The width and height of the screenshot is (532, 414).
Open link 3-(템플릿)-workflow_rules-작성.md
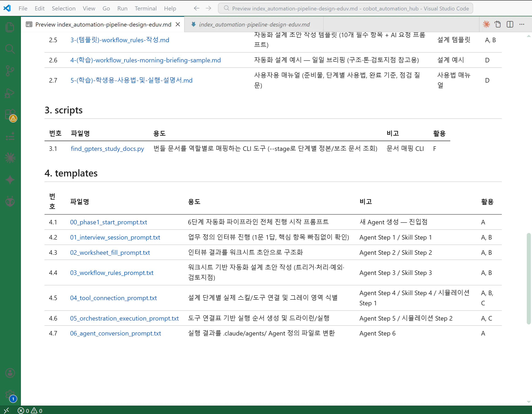(x=120, y=40)
